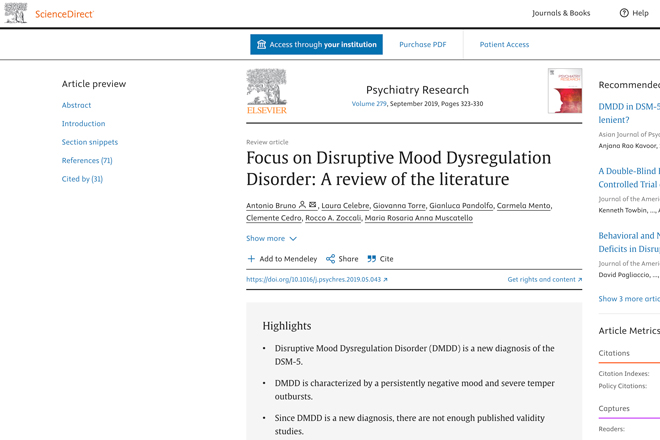
Task: Click the Elsevier tree logo in header
Action: pyautogui.click(x=16, y=13)
